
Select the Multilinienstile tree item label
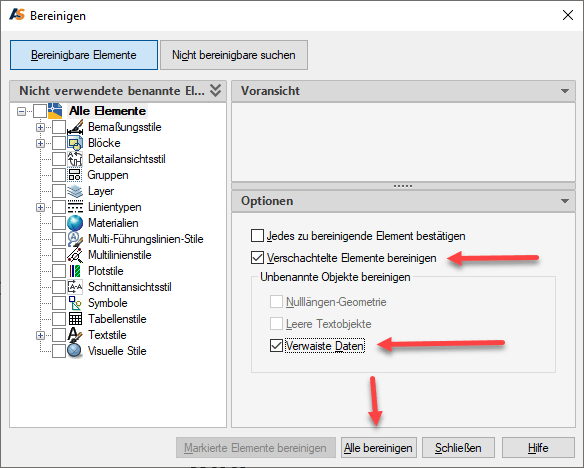click(x=120, y=255)
